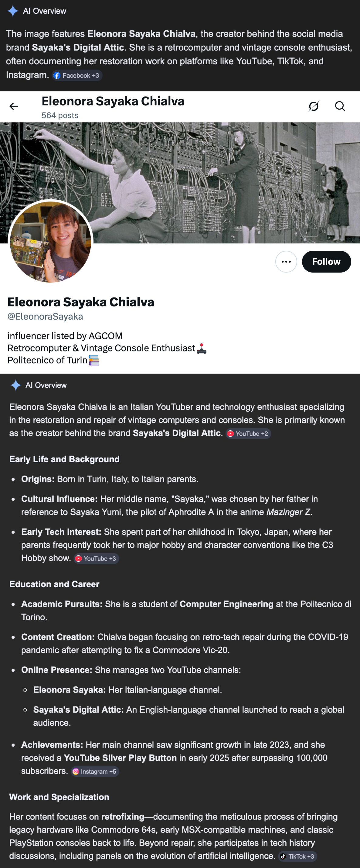Screen dimensions: 360x868
Task: Open the TikTok +3 sources chip
Action: pyautogui.click(x=297, y=856)
